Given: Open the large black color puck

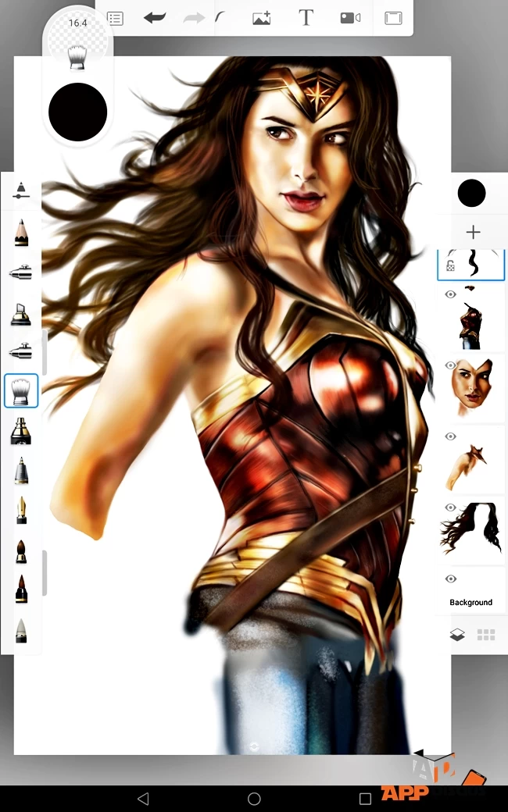Looking at the screenshot, I should [77, 112].
